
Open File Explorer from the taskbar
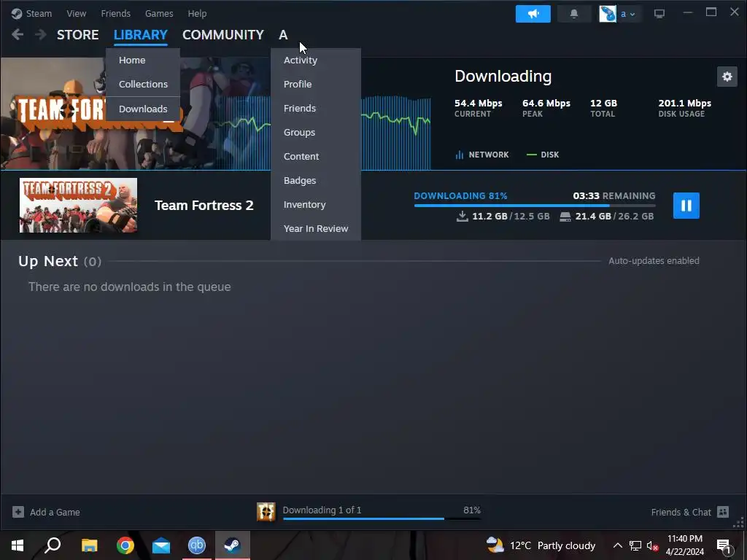tap(89, 545)
